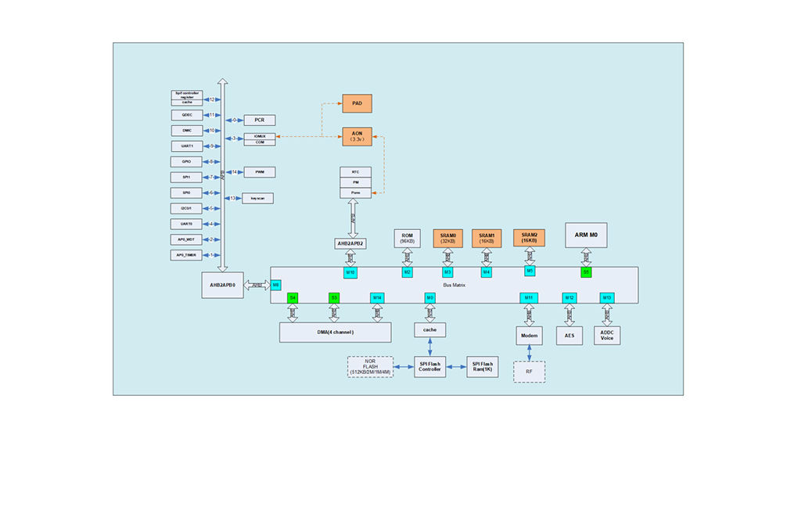Image resolution: width=798 pixels, height=532 pixels.
Task: Click the green S5 port square
Action: tap(586, 272)
